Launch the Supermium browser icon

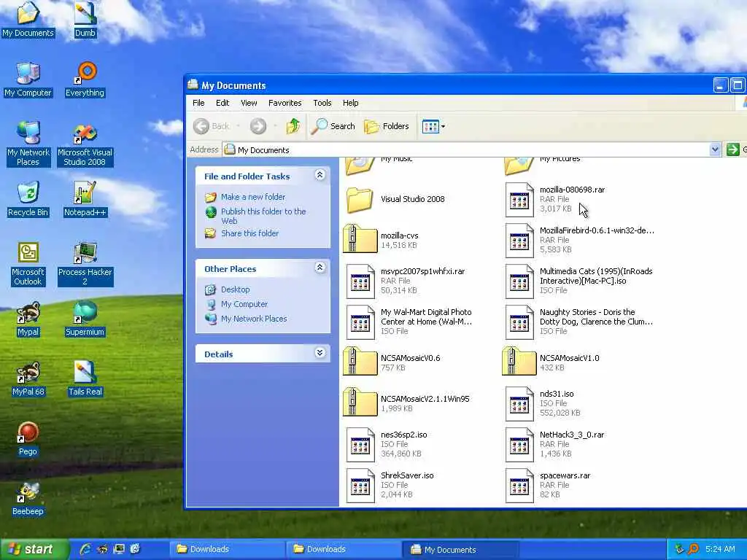coord(85,319)
